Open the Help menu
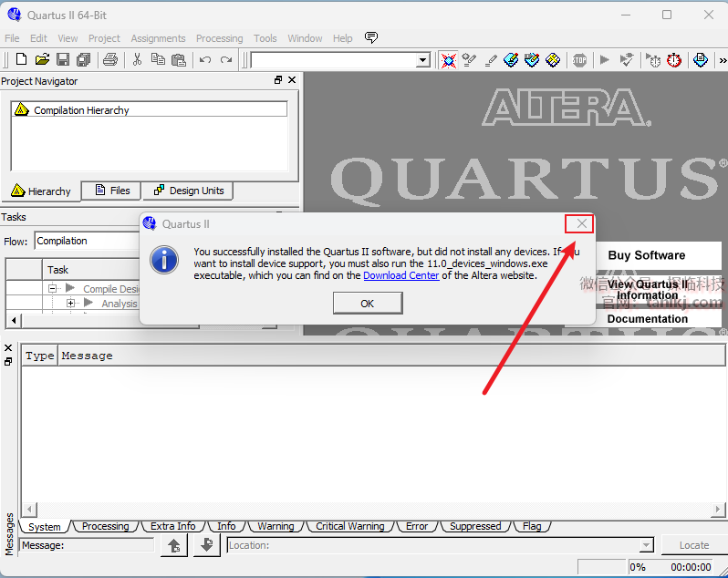The image size is (728, 578). [x=343, y=38]
